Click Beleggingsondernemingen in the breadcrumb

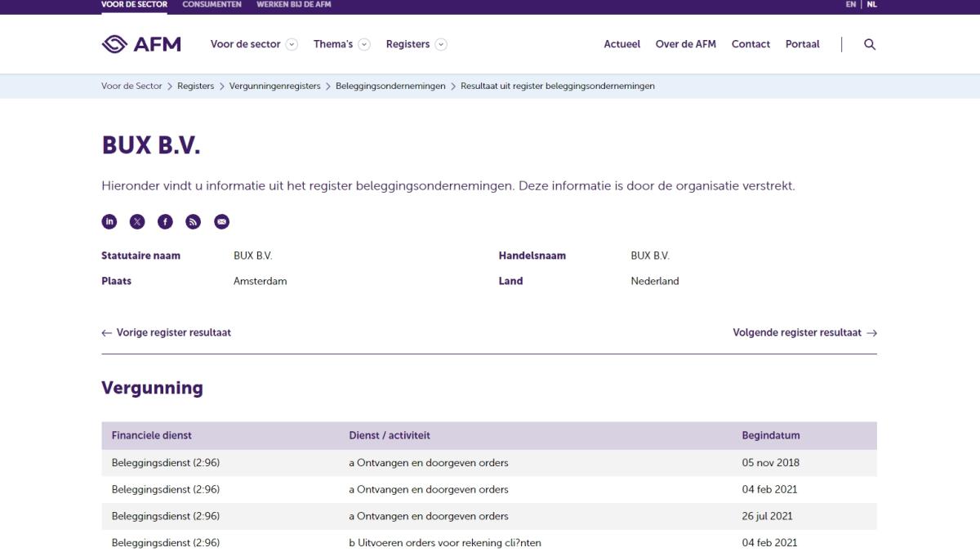(x=390, y=86)
